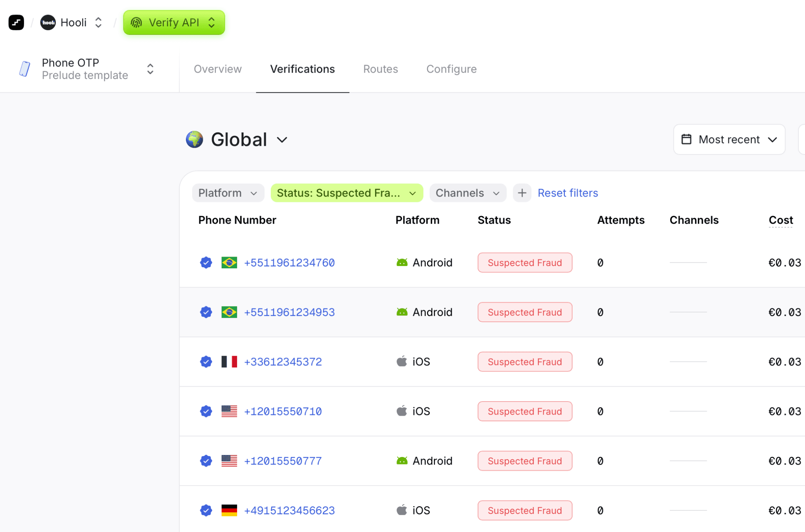Open the Channels filter dropdown
805x532 pixels.
click(467, 193)
